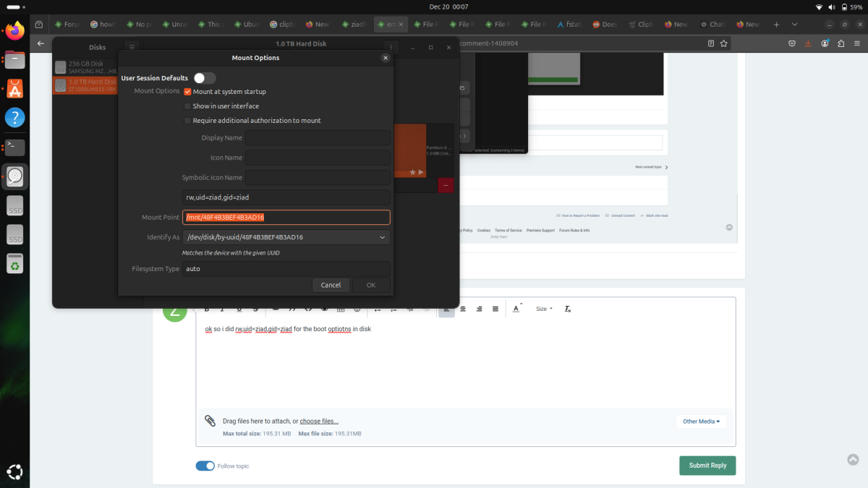This screenshot has height=488, width=868.
Task: Open a new browser tab
Action: [776, 24]
